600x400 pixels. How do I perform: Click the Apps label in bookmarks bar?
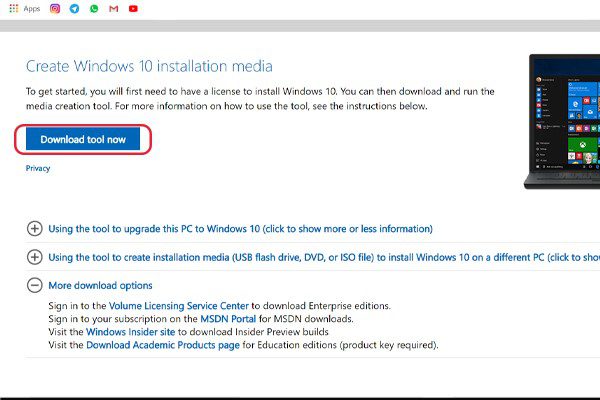coord(32,9)
